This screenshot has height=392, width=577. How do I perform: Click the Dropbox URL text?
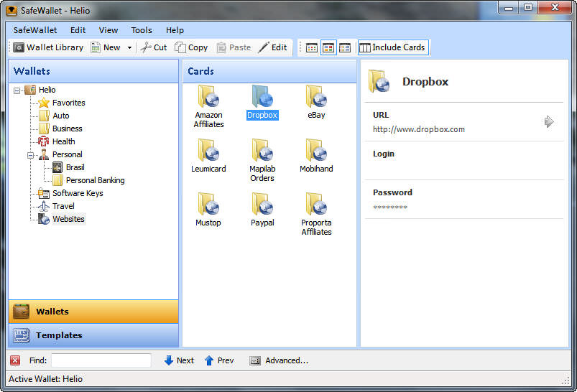(x=419, y=129)
